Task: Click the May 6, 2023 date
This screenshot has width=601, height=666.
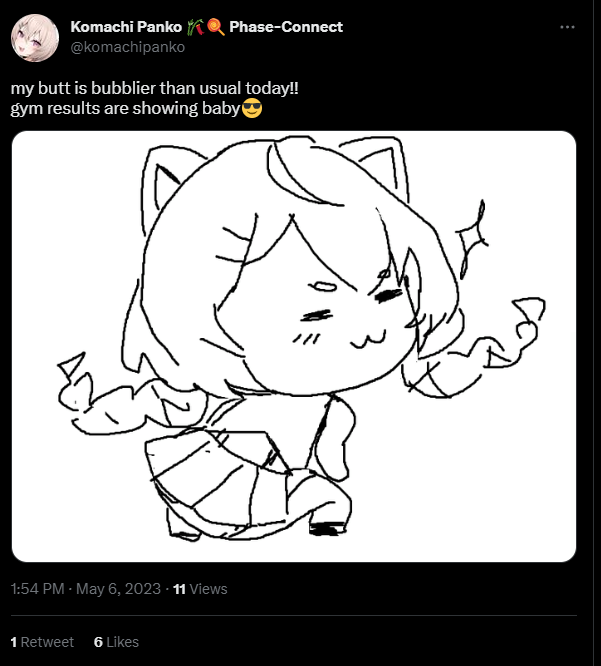Action: [119, 589]
